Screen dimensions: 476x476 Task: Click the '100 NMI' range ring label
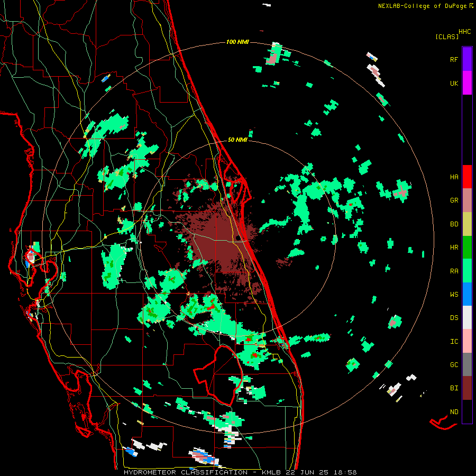(237, 42)
